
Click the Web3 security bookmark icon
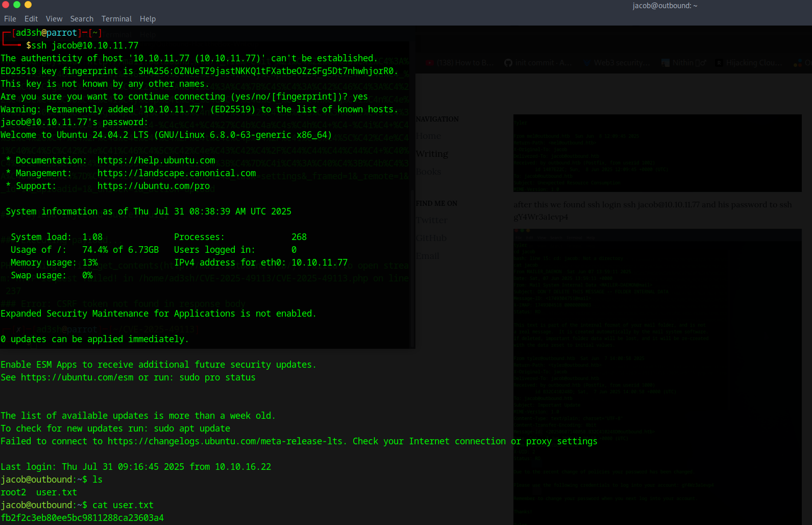tap(586, 63)
